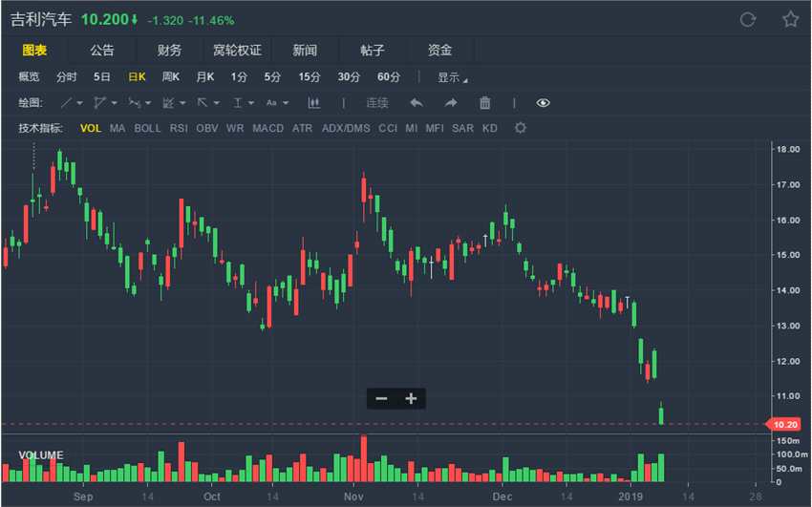This screenshot has width=812, height=507.
Task: Enable the MFI indicator
Action: pyautogui.click(x=435, y=128)
